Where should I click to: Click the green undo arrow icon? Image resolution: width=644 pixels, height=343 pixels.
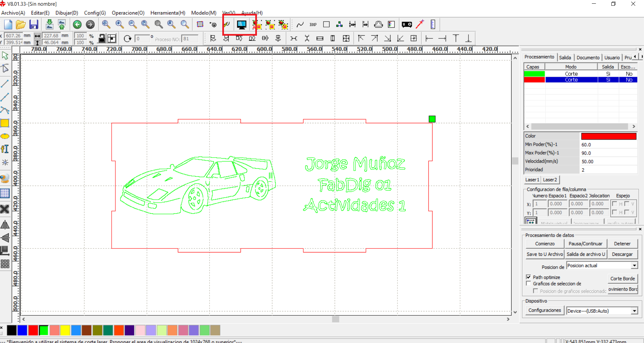[77, 25]
